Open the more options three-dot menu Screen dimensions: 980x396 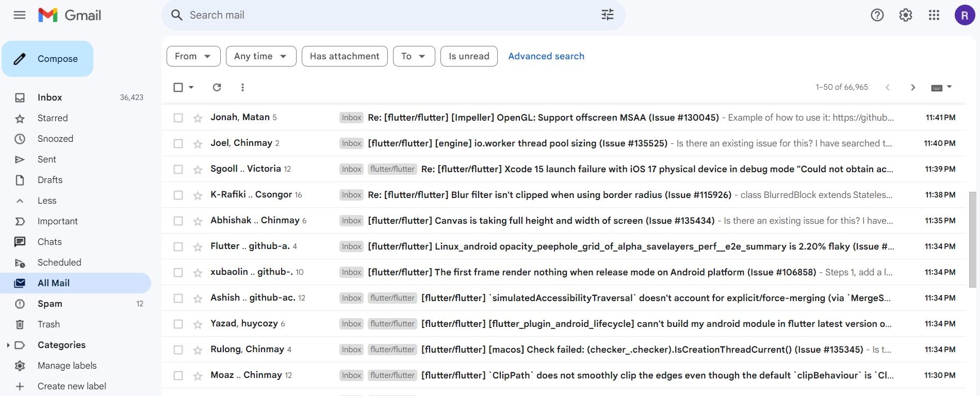(x=242, y=87)
